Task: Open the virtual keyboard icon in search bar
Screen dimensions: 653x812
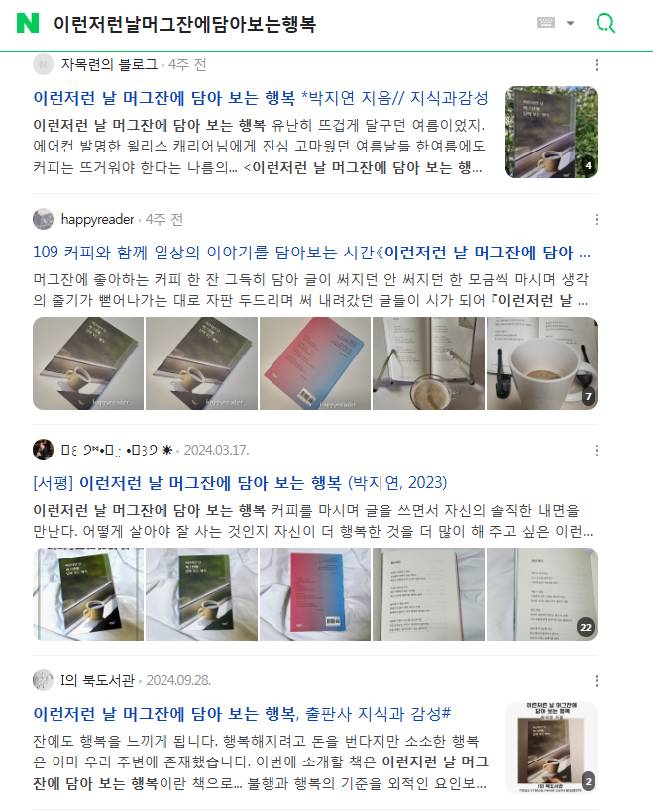Action: tap(546, 22)
